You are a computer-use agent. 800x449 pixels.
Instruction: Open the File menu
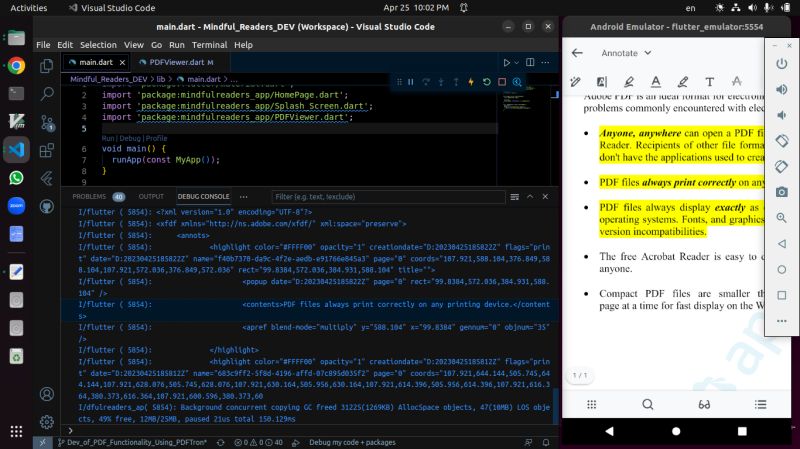[43, 45]
